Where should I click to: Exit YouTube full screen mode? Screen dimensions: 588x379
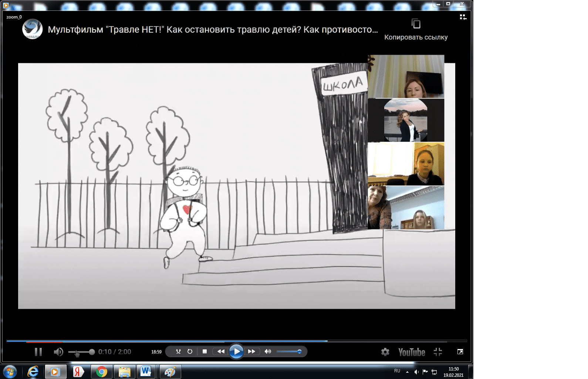[x=438, y=352]
